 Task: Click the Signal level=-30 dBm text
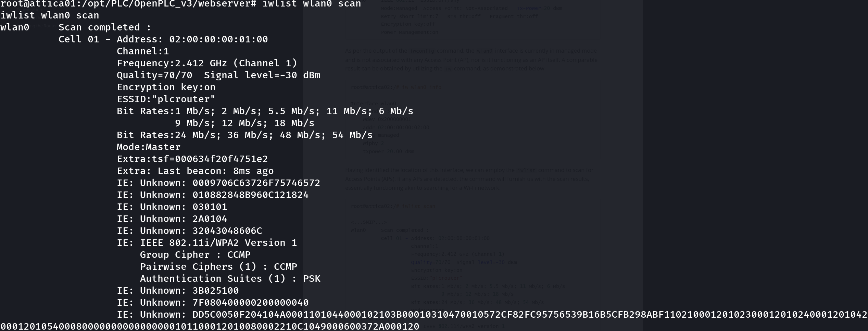click(x=262, y=75)
